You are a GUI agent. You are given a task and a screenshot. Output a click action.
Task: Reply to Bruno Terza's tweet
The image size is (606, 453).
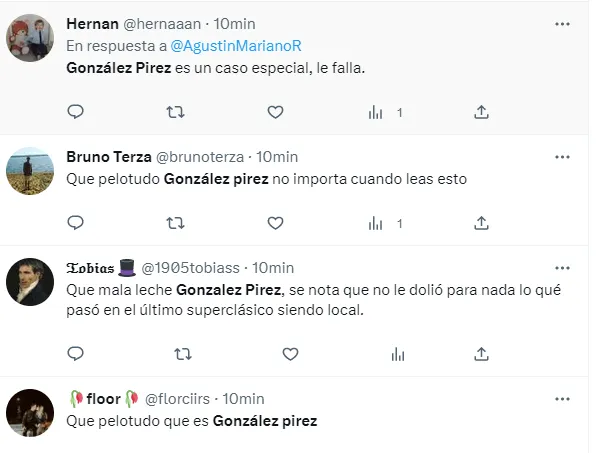pyautogui.click(x=75, y=221)
